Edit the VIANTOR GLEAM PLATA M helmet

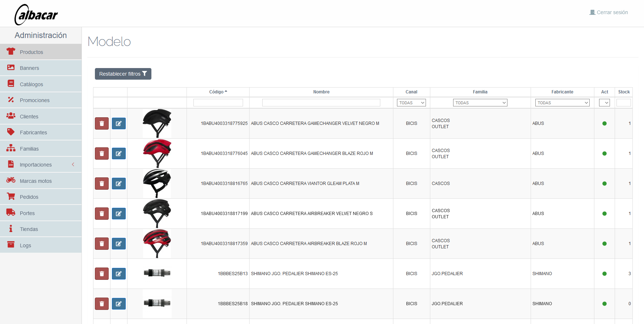[119, 184]
